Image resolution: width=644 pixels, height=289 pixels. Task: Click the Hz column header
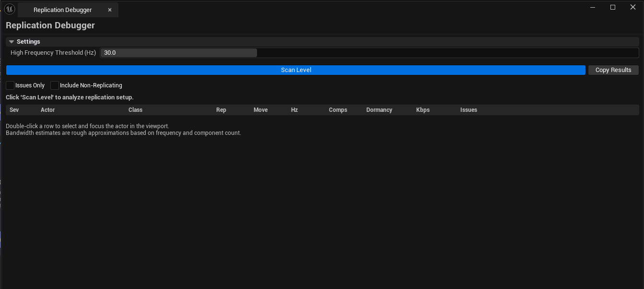point(294,110)
